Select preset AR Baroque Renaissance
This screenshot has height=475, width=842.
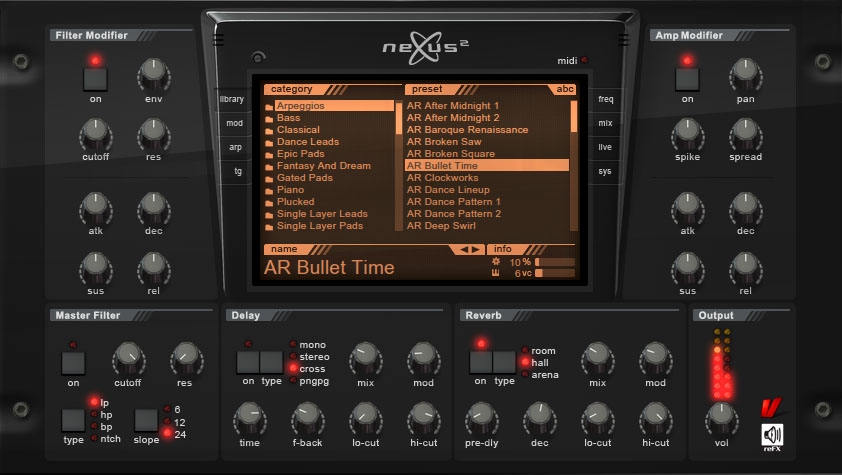point(467,130)
